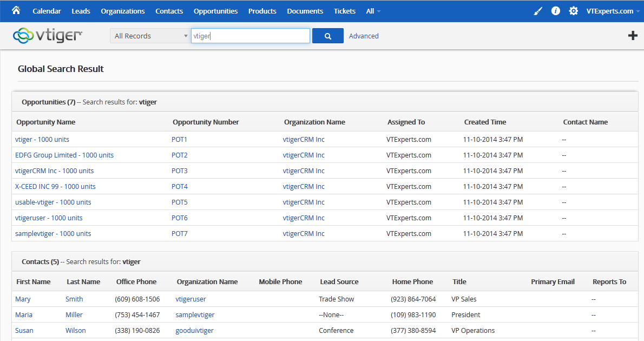Screen dimensions: 644x341
Task: Open the VTExperts.com user dropdown
Action: coord(613,11)
